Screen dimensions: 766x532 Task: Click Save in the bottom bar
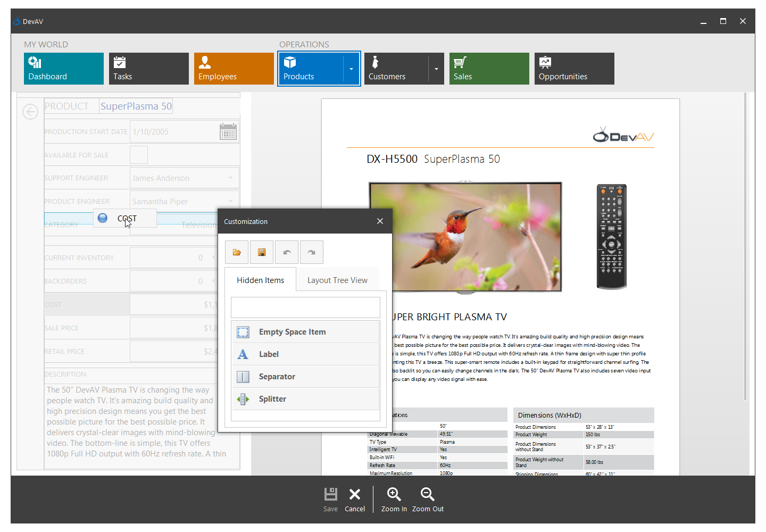(330, 500)
